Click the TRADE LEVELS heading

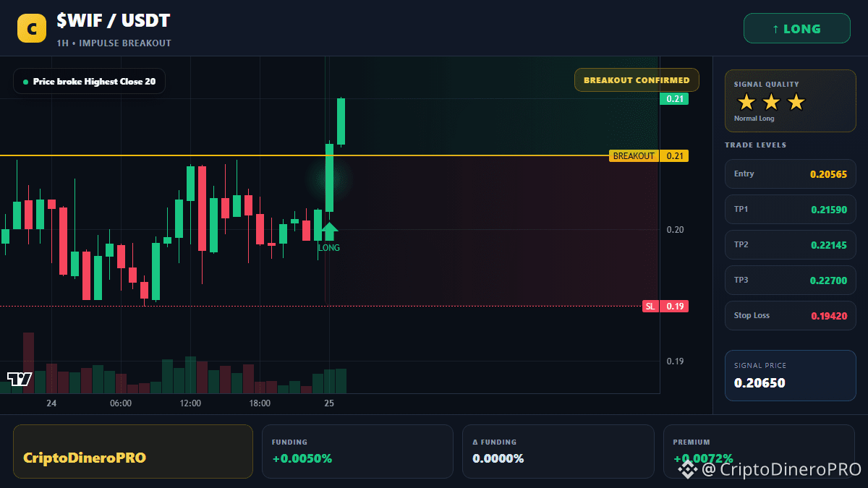(x=755, y=145)
